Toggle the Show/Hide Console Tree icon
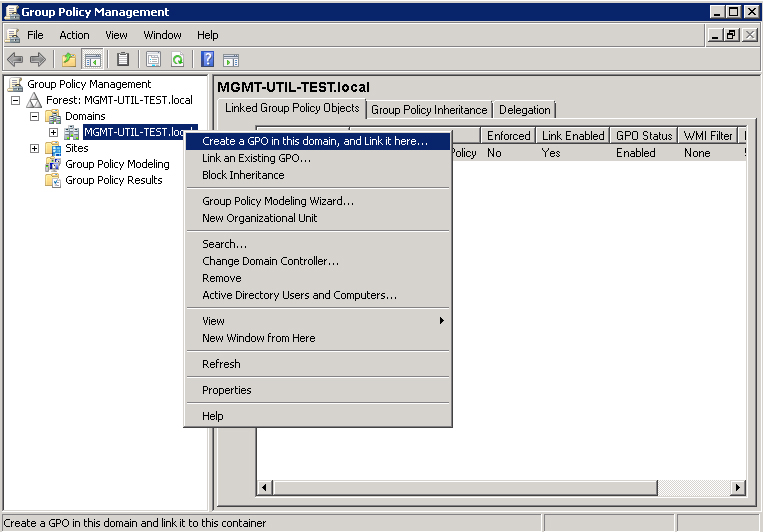This screenshot has height=532, width=763. click(x=92, y=59)
